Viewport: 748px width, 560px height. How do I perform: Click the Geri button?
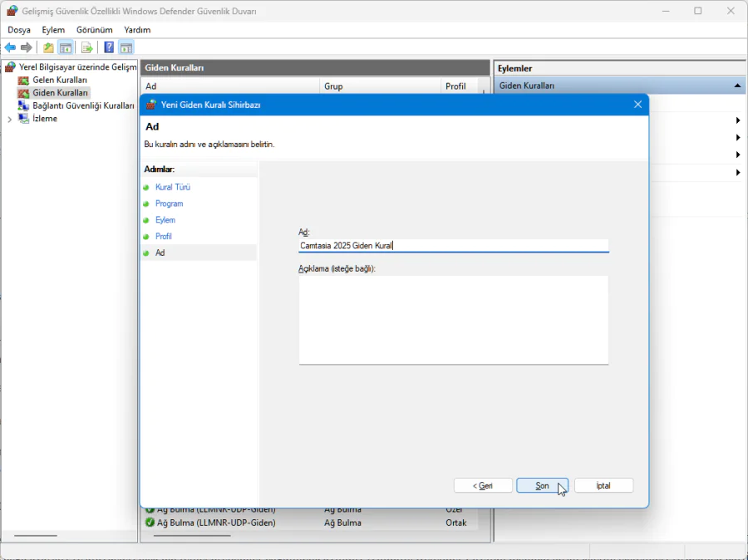point(483,485)
